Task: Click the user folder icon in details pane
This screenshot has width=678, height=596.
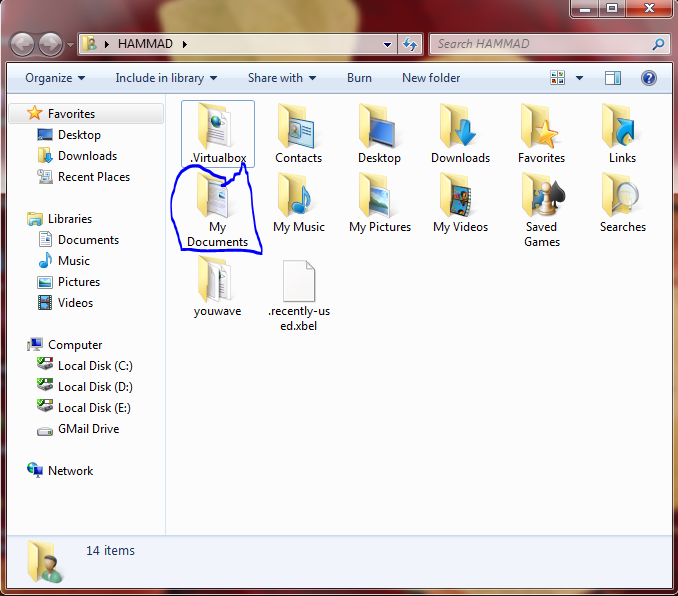Action: [x=44, y=561]
